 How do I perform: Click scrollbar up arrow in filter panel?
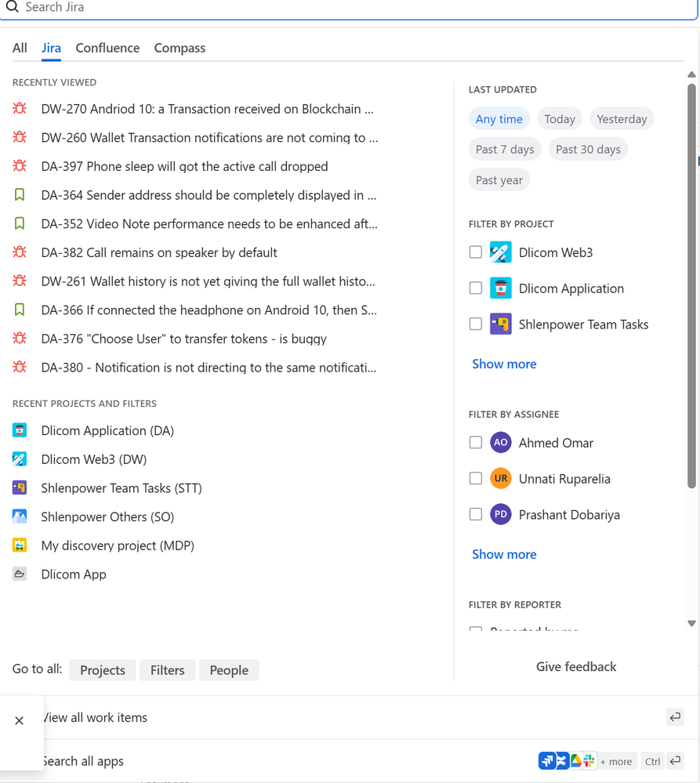[x=691, y=74]
